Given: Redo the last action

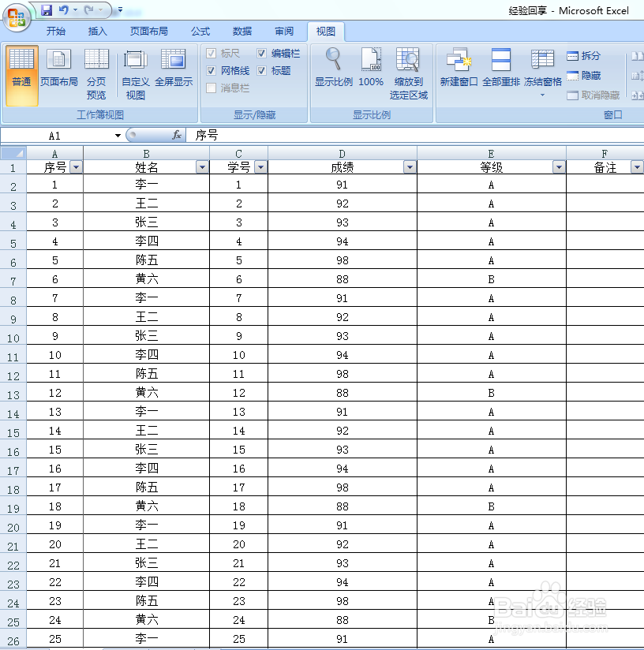Looking at the screenshot, I should pyautogui.click(x=88, y=9).
